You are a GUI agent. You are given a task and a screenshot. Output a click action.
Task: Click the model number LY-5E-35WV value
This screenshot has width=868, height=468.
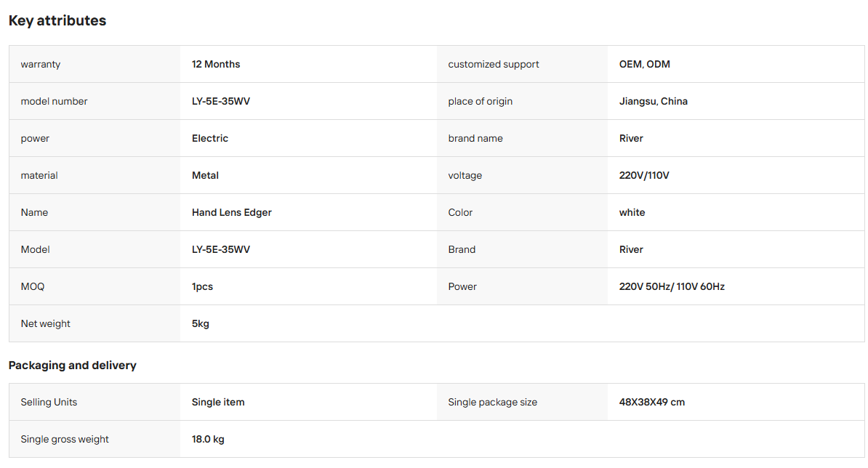pos(221,101)
